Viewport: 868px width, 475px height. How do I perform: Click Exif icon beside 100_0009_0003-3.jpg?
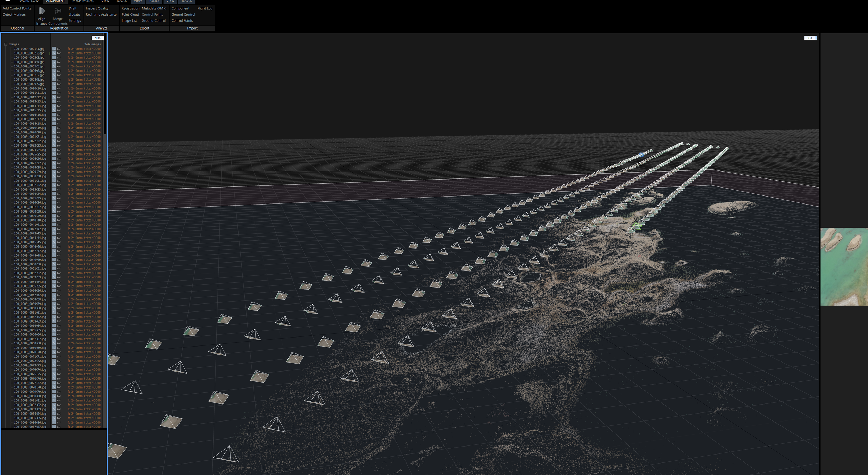[59, 58]
